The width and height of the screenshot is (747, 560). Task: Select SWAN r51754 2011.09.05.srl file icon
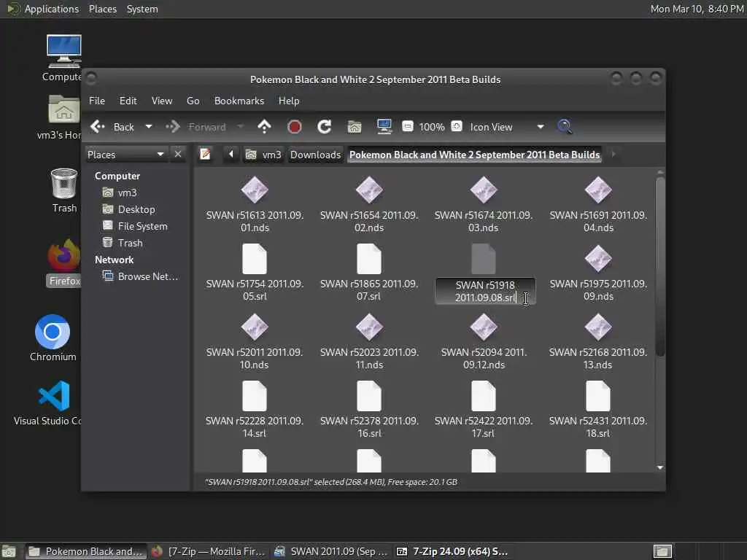[255, 259]
